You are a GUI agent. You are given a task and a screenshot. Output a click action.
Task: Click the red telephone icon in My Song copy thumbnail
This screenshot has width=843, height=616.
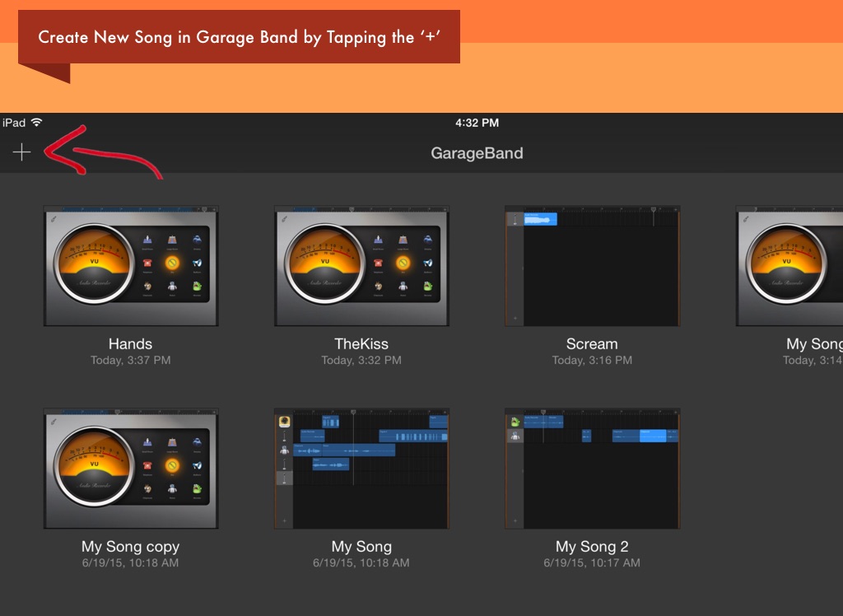tap(147, 466)
